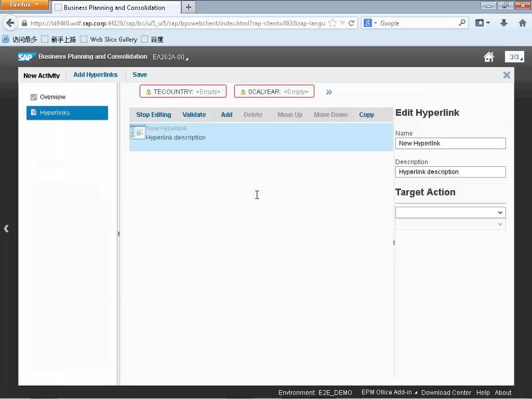The image size is (532, 399).
Task: Click Copy in hyperlink toolbar
Action: [x=366, y=115]
